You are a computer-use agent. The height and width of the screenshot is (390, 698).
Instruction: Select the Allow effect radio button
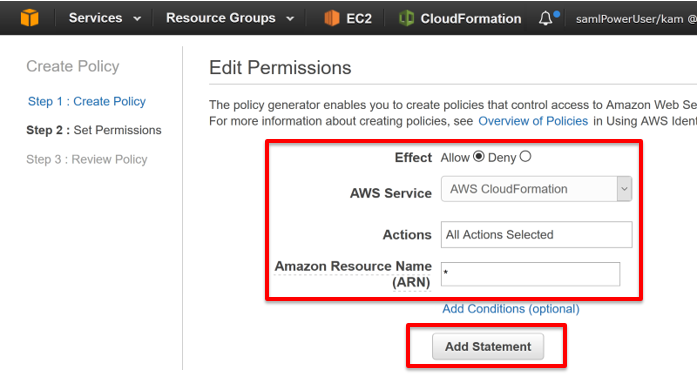479,157
